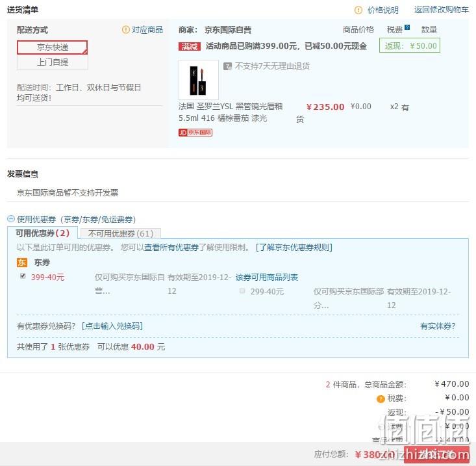Open 了解京东优惠券规则 link
This screenshot has height=466, width=476.
point(294,247)
